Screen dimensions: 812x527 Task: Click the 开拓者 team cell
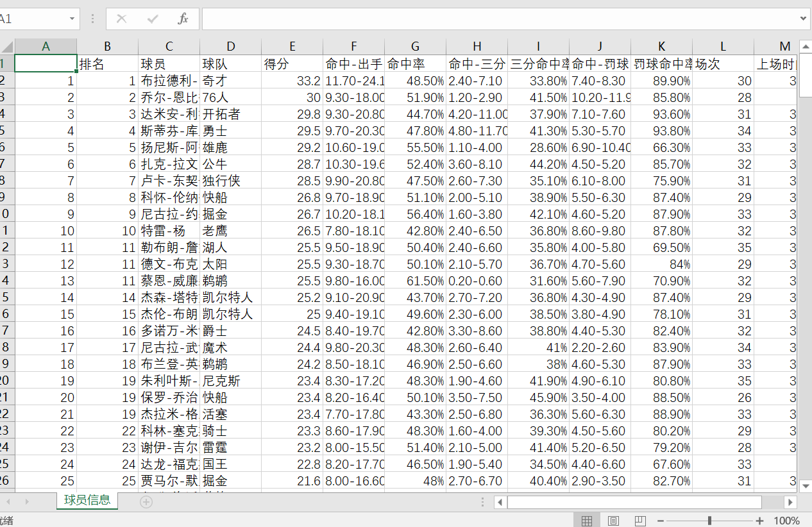tap(230, 114)
